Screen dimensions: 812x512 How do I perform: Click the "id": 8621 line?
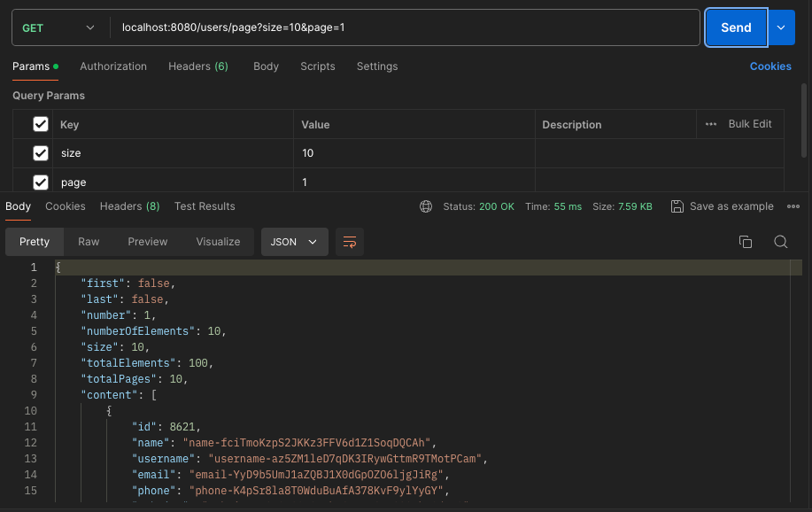point(166,426)
